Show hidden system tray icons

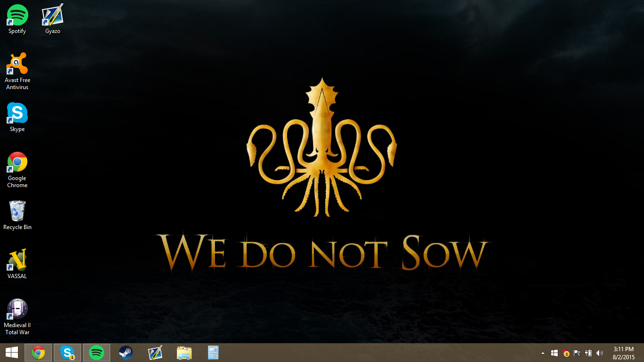click(x=543, y=353)
